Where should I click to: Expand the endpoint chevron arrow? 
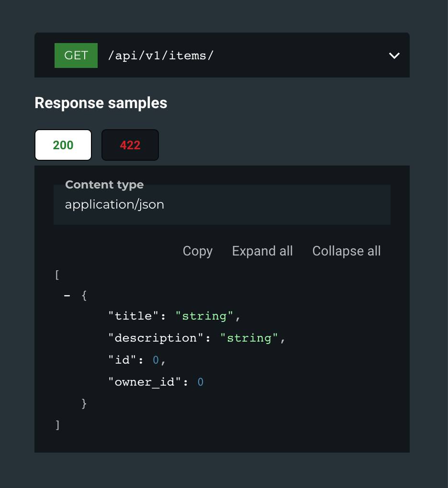[394, 55]
